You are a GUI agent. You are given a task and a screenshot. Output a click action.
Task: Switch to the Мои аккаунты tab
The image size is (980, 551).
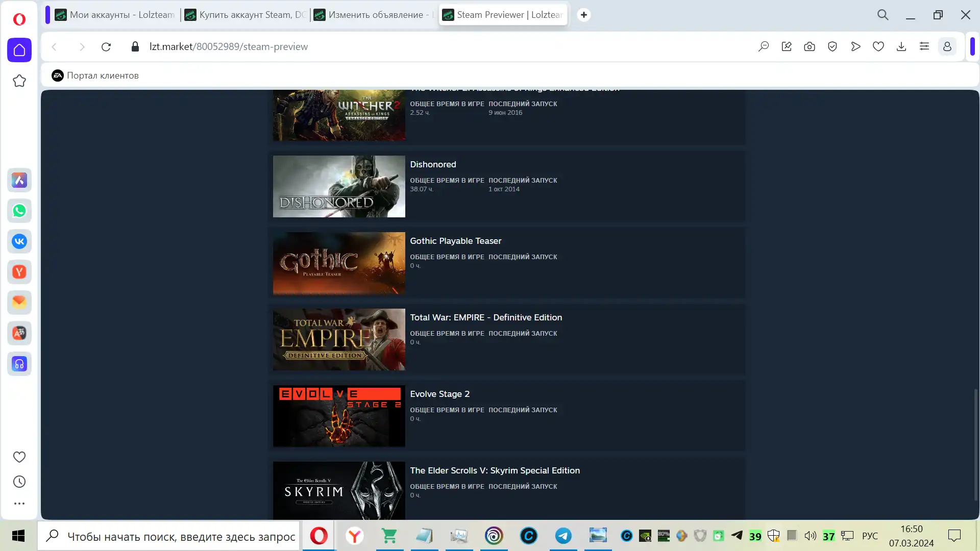pos(116,15)
